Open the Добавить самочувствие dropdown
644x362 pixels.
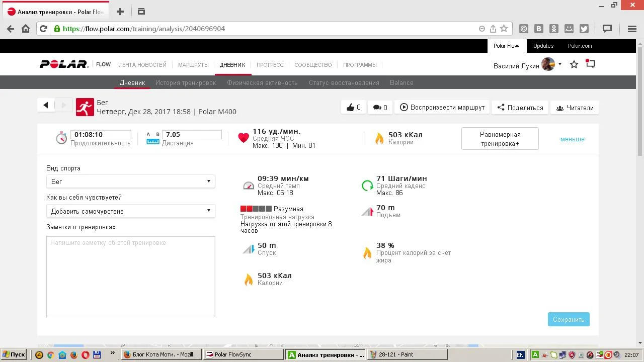(x=130, y=211)
